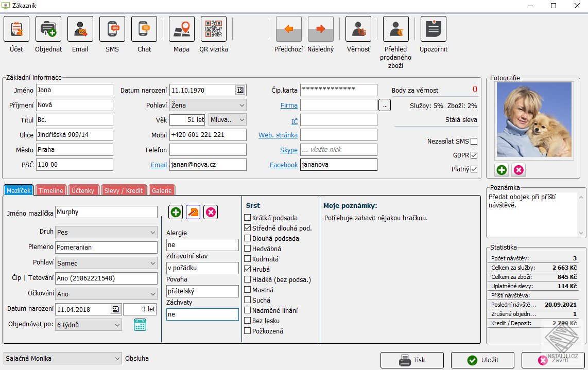The width and height of the screenshot is (588, 370).
Task: Save the record with Uložit
Action: 482,360
